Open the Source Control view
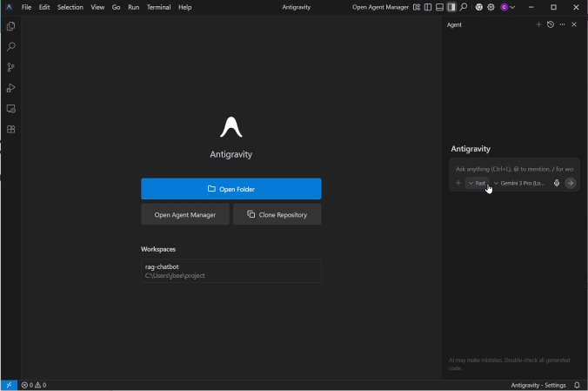Viewport: 588px width, 391px height. click(x=11, y=67)
